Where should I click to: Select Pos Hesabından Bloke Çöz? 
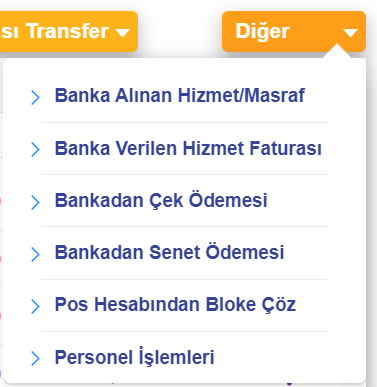[x=175, y=304]
